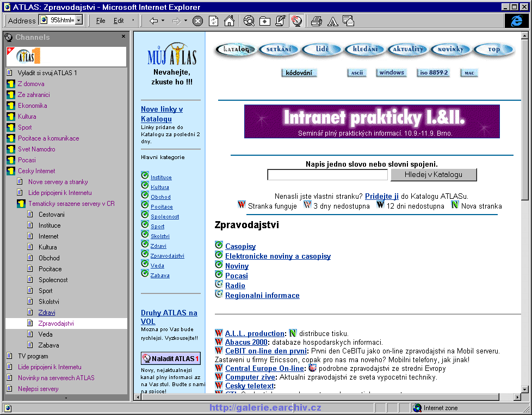
Task: Select the aktuality navigation tab
Action: pos(408,49)
